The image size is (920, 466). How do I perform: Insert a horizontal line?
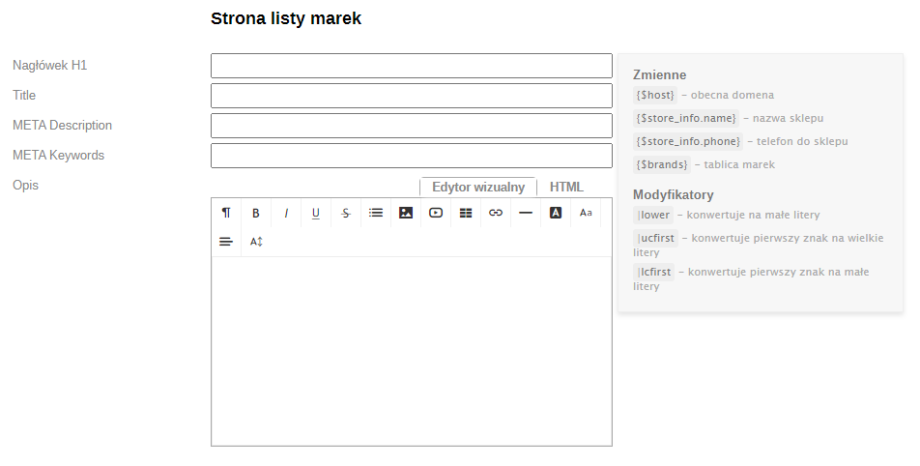pos(526,213)
